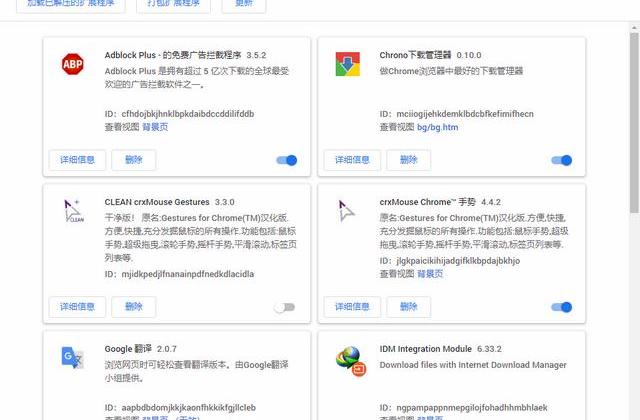View 详细信息 of CLEAN crxMouse Gestures
640x420 pixels.
(x=77, y=307)
